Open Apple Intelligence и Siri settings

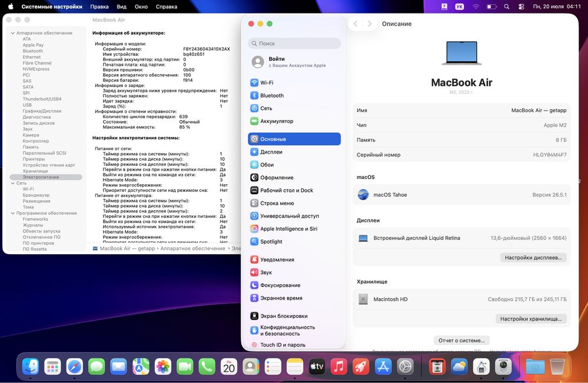[x=295, y=228]
